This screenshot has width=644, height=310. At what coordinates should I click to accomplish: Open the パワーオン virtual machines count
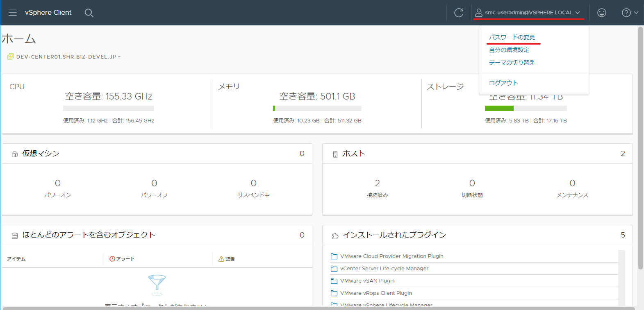pos(58,183)
